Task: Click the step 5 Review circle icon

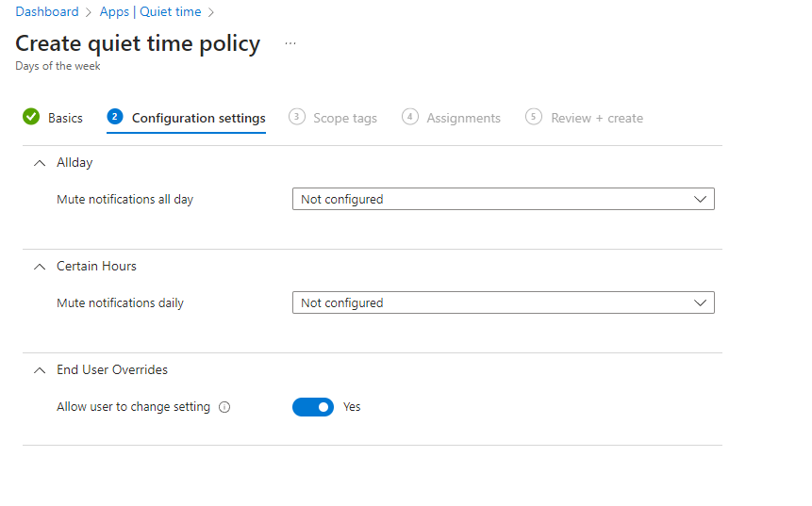Action: coord(534,117)
